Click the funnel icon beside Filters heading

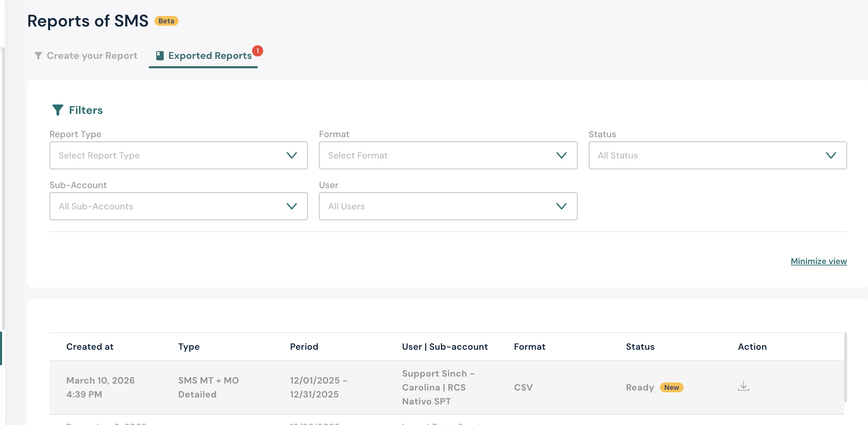58,110
